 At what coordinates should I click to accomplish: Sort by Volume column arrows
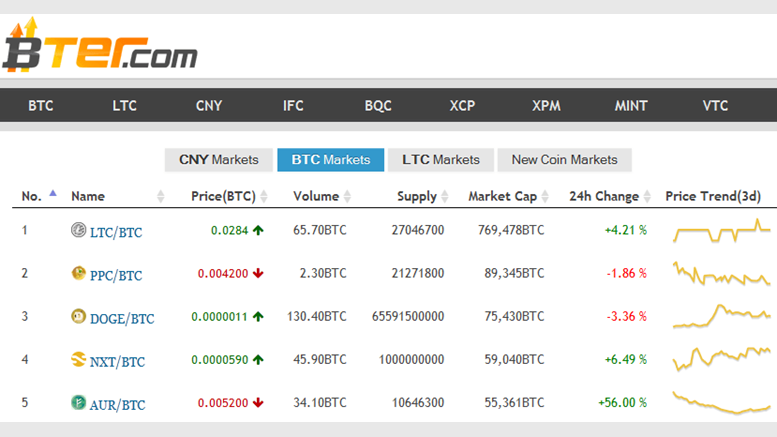tap(347, 196)
